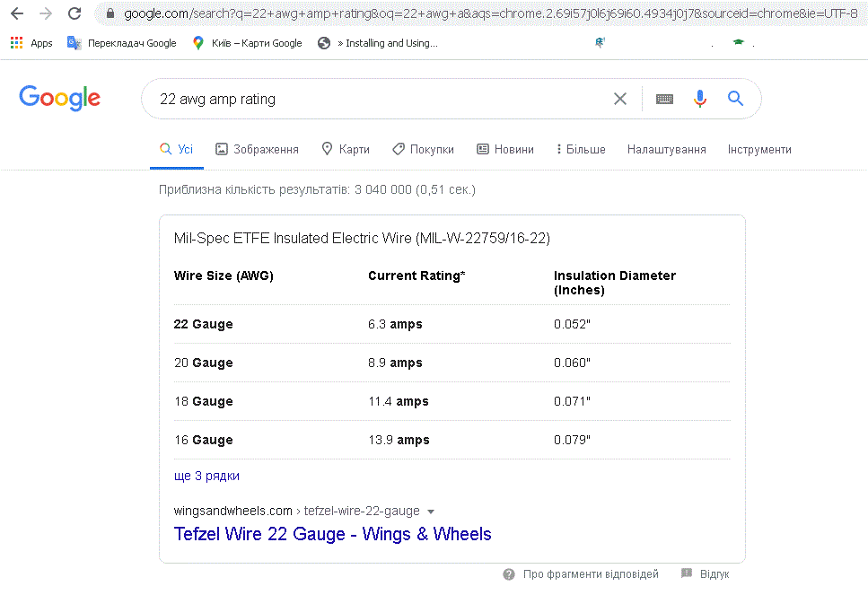Expand the wingsandwheels.com result dropdown arrow

click(x=431, y=512)
